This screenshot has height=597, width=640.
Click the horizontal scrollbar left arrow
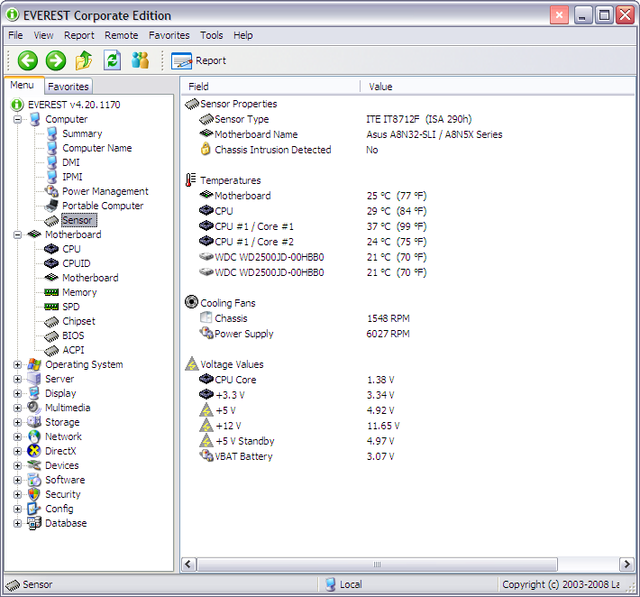(x=188, y=565)
